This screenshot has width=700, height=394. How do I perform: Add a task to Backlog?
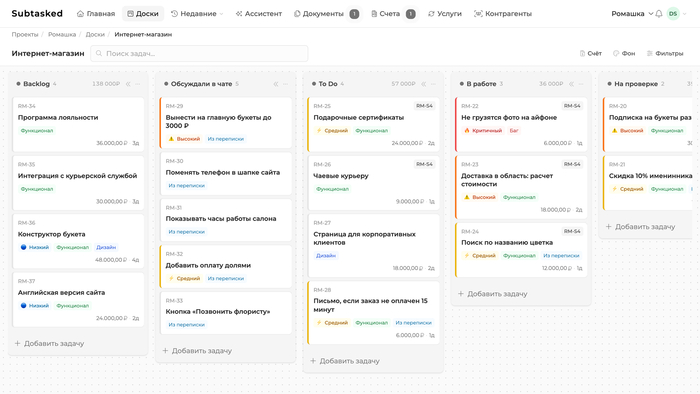pos(50,344)
